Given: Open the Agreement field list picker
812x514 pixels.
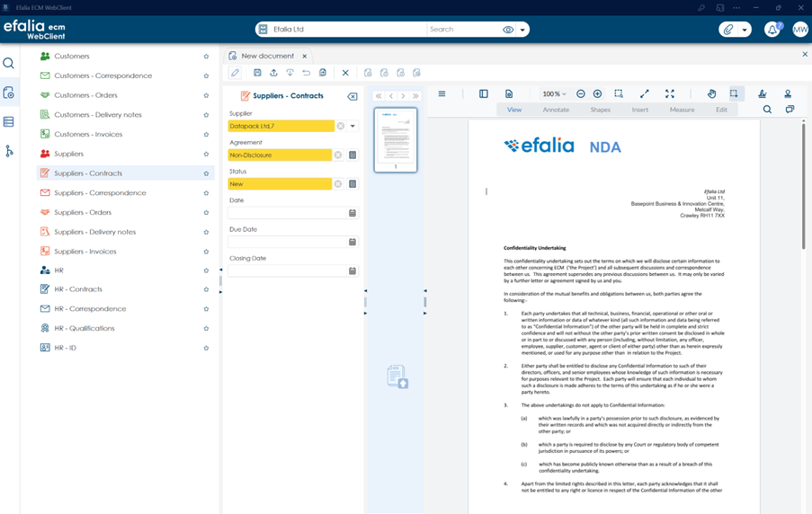Looking at the screenshot, I should (352, 155).
